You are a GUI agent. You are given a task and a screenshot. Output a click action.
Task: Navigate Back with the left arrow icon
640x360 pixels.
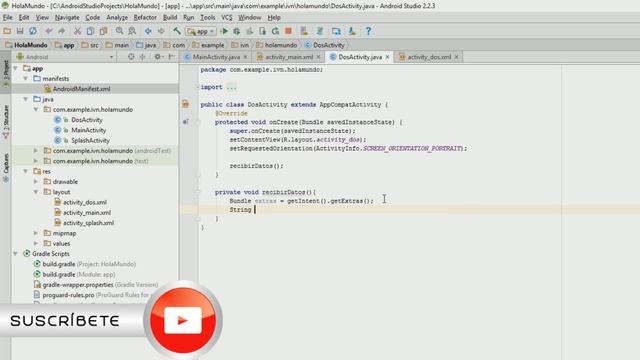coord(148,31)
